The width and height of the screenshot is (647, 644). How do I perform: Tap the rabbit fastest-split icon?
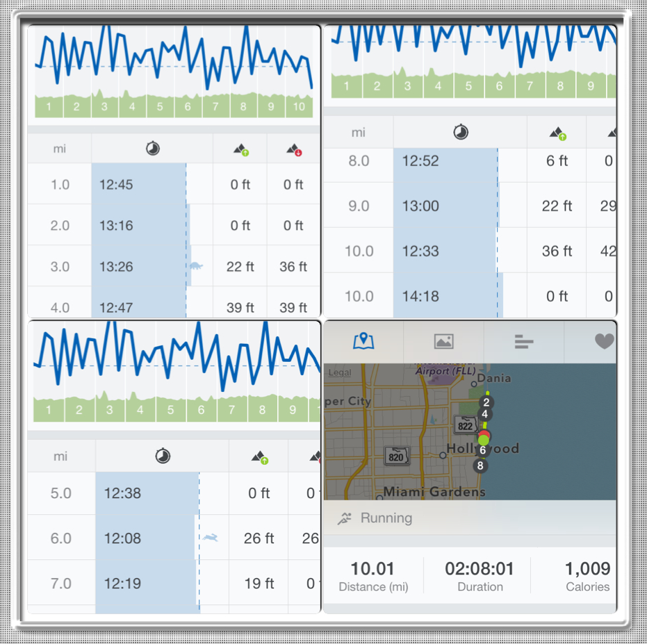click(x=211, y=538)
